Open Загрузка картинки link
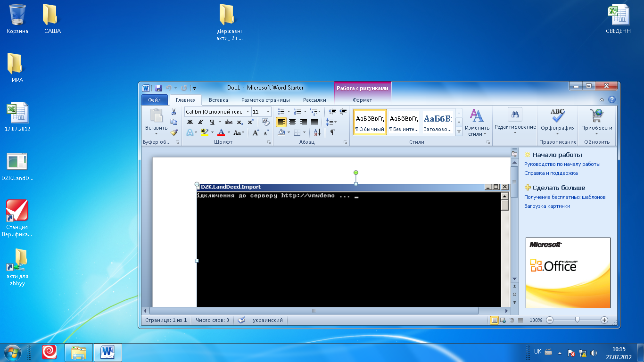This screenshot has height=362, width=644. coord(547,206)
